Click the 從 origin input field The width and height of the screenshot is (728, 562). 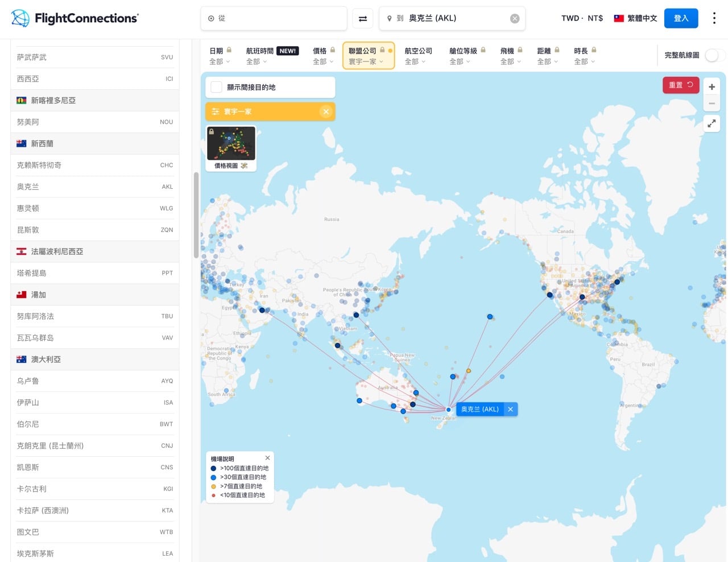[x=274, y=18]
